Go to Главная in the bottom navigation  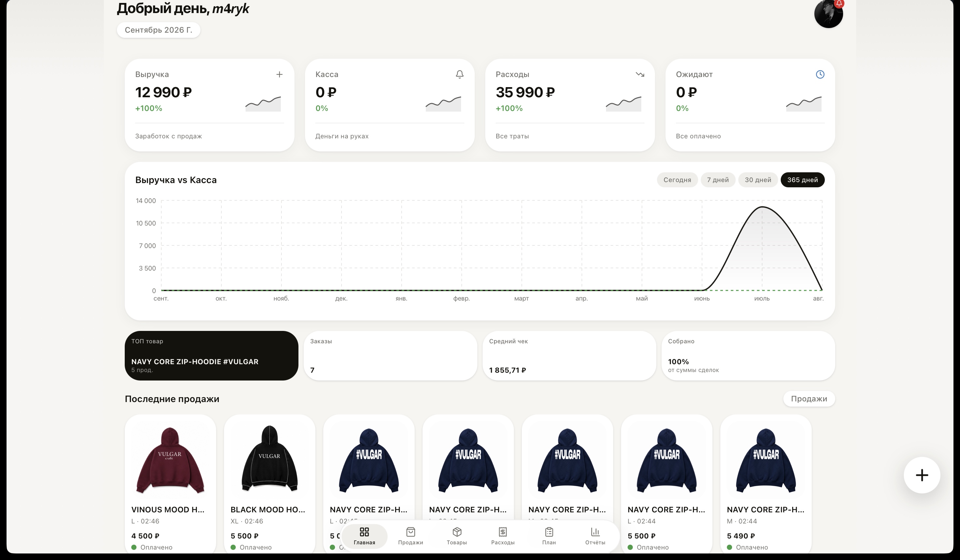click(364, 536)
